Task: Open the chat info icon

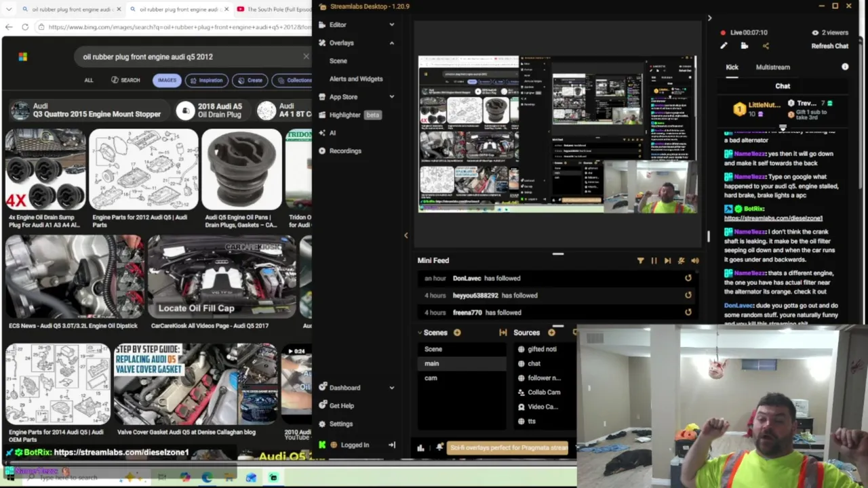Action: [845, 67]
